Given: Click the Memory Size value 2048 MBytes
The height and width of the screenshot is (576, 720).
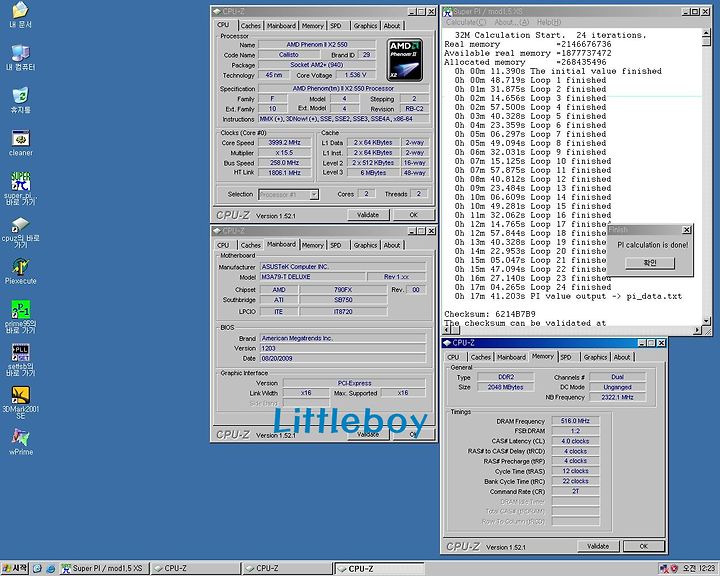Looking at the screenshot, I should click(506, 387).
